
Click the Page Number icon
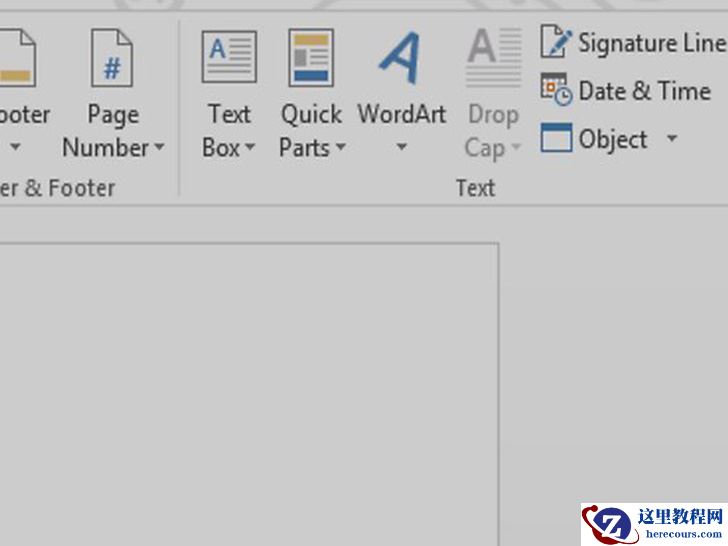(x=112, y=58)
